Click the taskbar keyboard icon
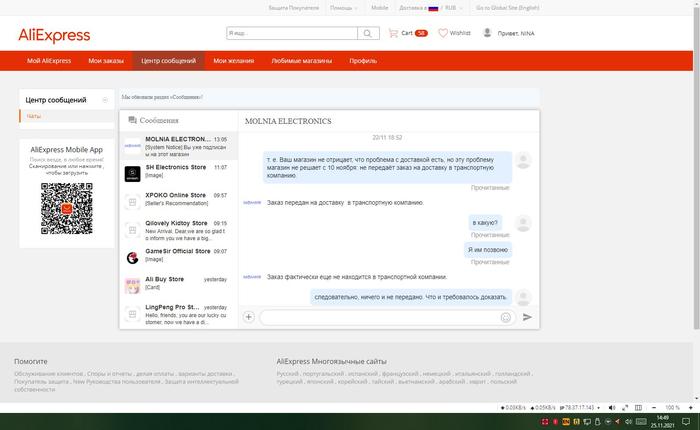700x430 pixels. click(x=641, y=422)
